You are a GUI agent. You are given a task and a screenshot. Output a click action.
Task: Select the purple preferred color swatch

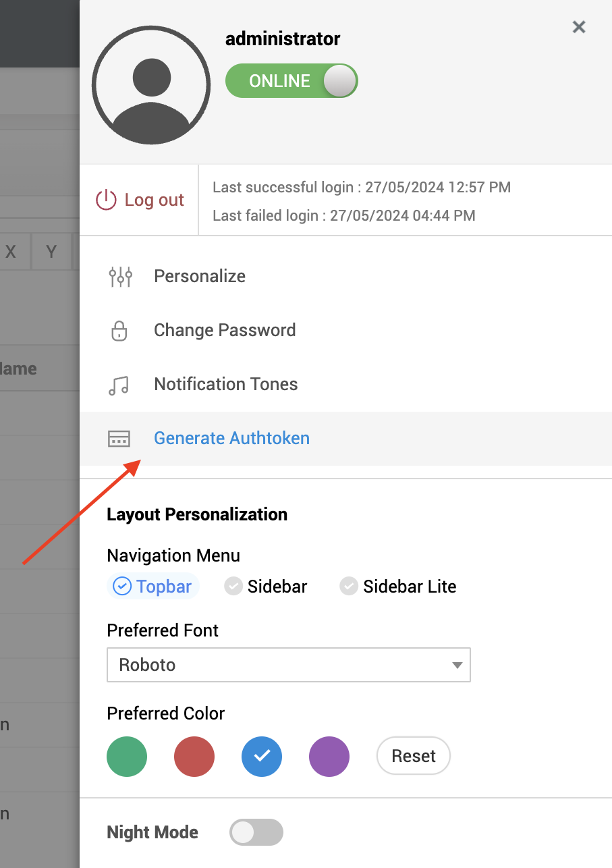(329, 756)
